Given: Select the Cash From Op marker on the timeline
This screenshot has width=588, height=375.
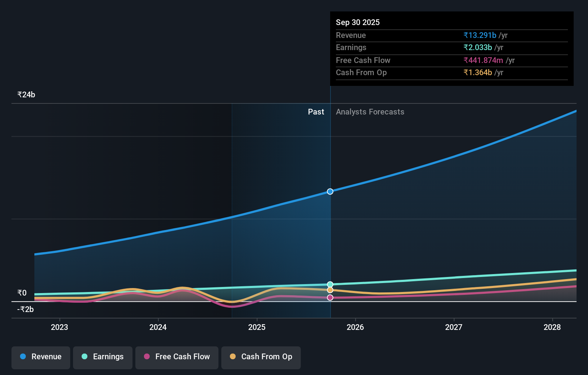Looking at the screenshot, I should click(x=330, y=290).
